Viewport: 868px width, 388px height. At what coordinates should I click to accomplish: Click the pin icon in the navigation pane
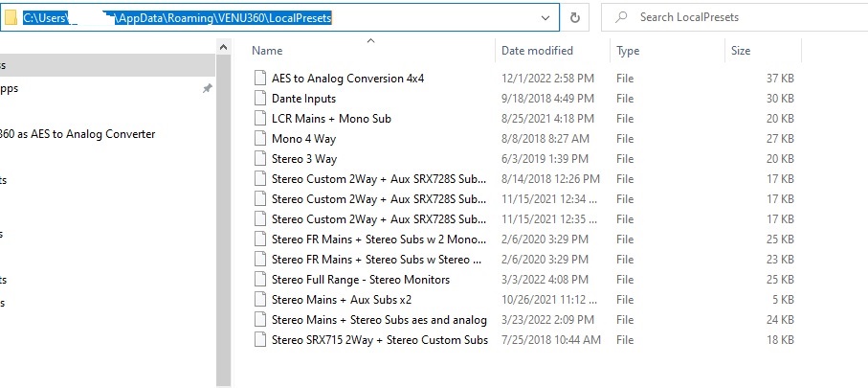coord(207,88)
